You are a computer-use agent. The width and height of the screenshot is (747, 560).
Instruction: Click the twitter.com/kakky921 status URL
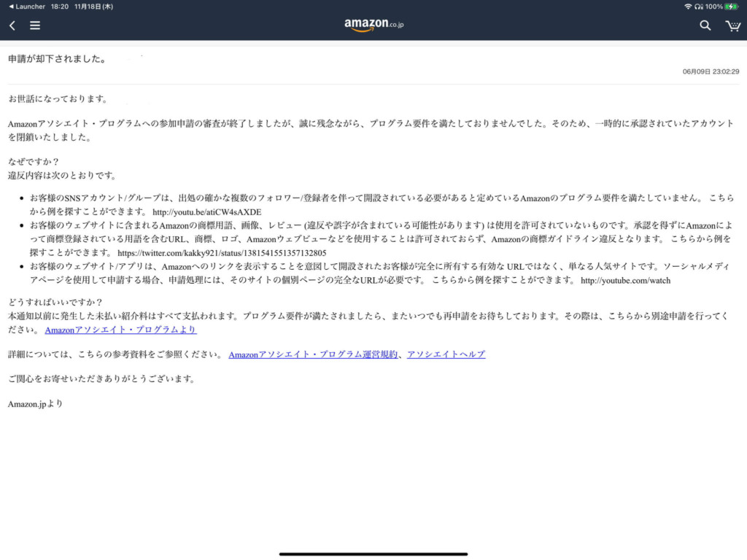[222, 253]
